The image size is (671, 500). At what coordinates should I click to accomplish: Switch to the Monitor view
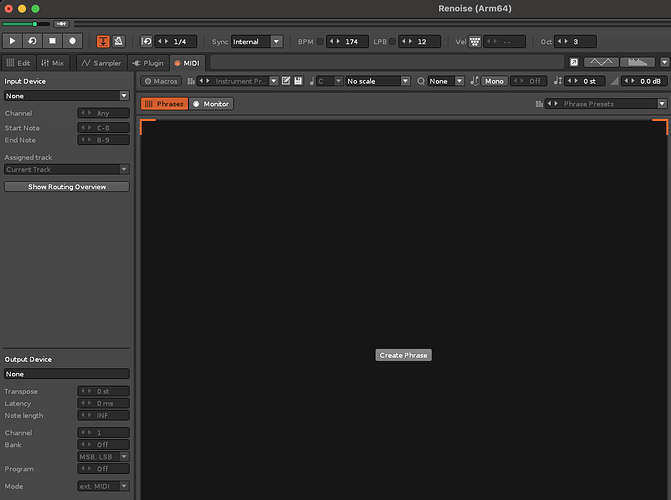(x=211, y=104)
